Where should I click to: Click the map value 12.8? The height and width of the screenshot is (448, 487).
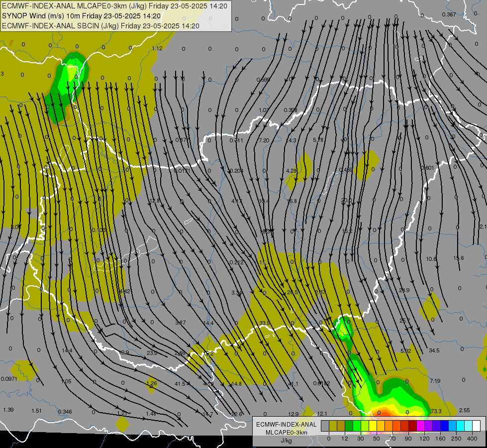154,201
